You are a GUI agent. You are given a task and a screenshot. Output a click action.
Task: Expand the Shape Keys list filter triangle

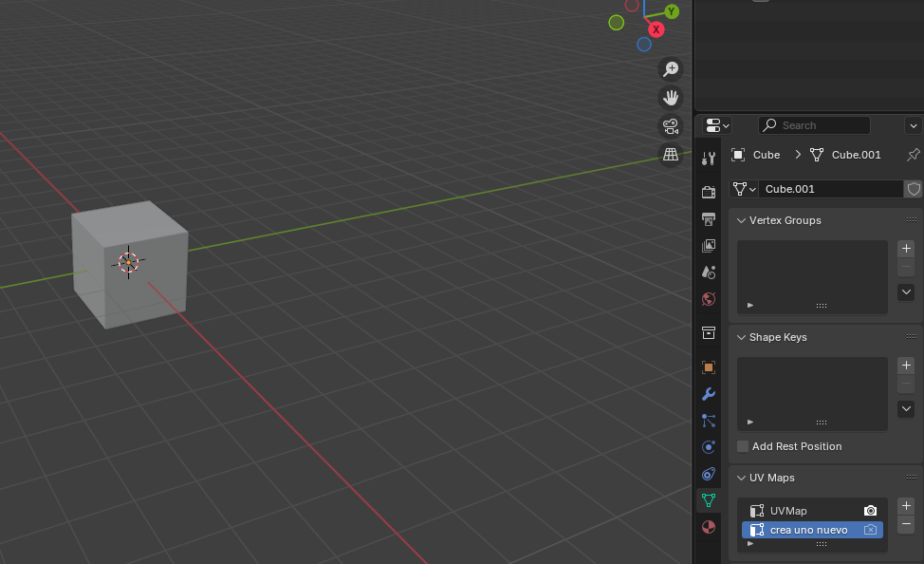[x=750, y=422]
